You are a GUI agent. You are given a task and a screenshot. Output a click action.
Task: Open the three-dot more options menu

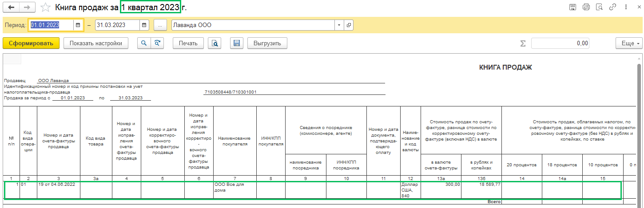[x=626, y=7]
